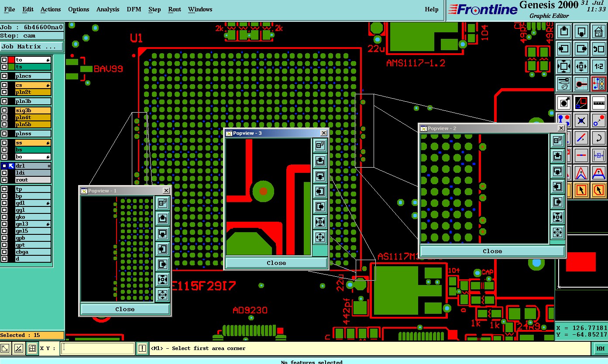Toggle the checkbox for layer sig3b

pos(4,110)
